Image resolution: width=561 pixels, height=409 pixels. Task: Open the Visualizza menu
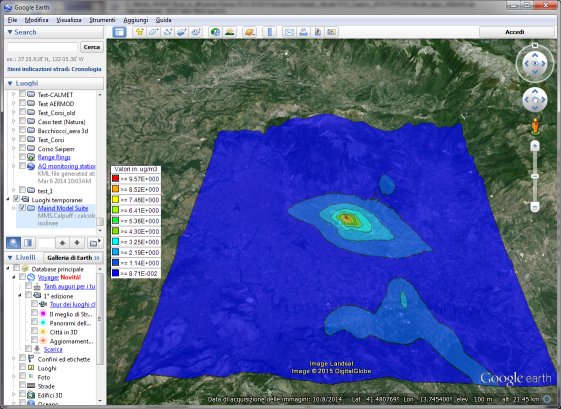coord(69,20)
